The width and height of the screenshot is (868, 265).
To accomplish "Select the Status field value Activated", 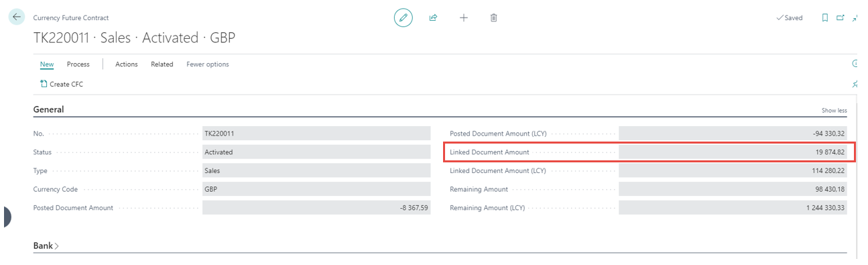I will point(316,152).
